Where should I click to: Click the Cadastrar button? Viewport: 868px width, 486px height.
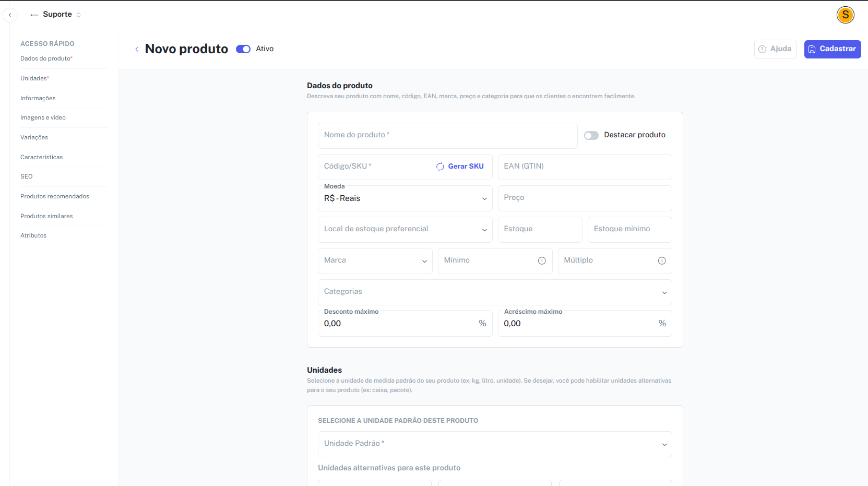click(x=832, y=49)
